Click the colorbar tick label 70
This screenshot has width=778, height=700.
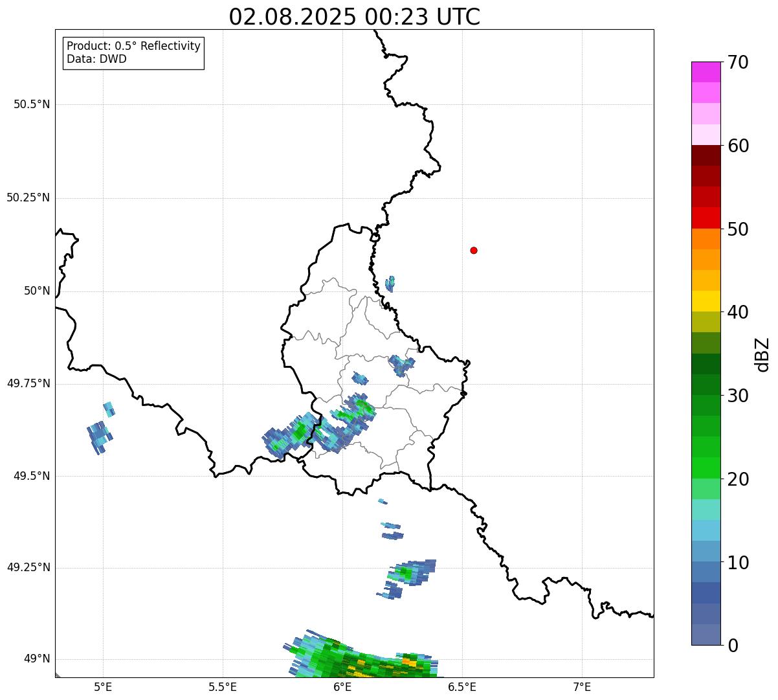[739, 62]
